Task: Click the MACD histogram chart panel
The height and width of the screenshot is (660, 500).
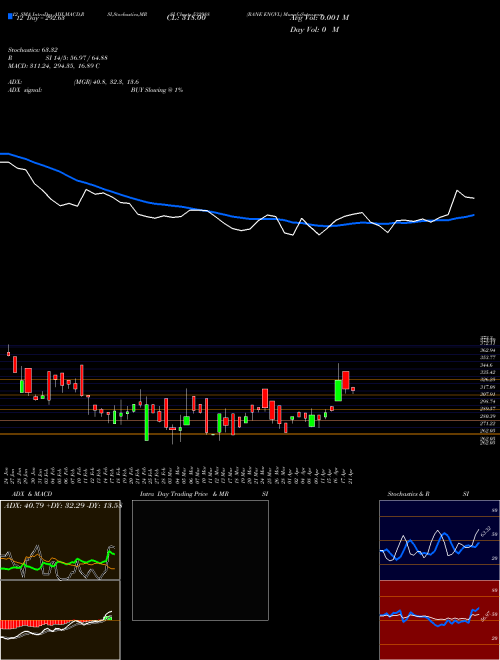Action: tap(60, 620)
